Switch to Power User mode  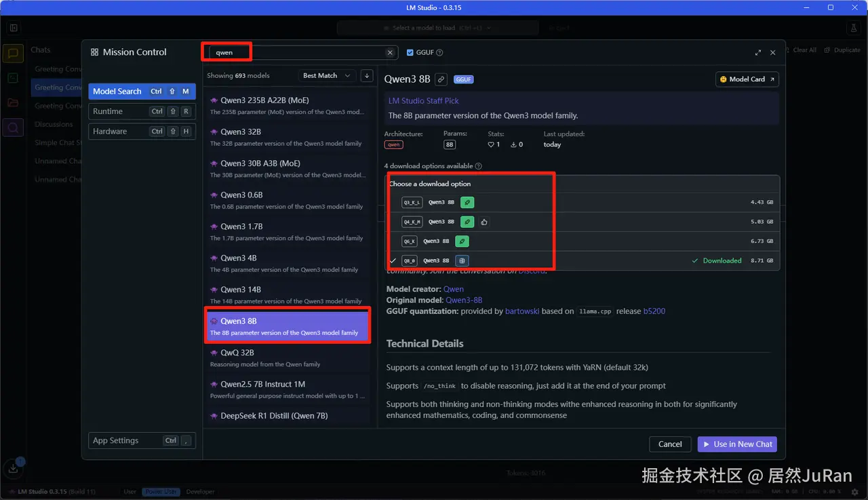161,492
